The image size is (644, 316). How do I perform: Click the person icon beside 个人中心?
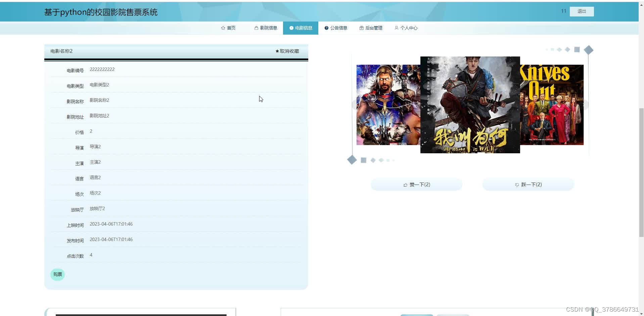point(397,28)
